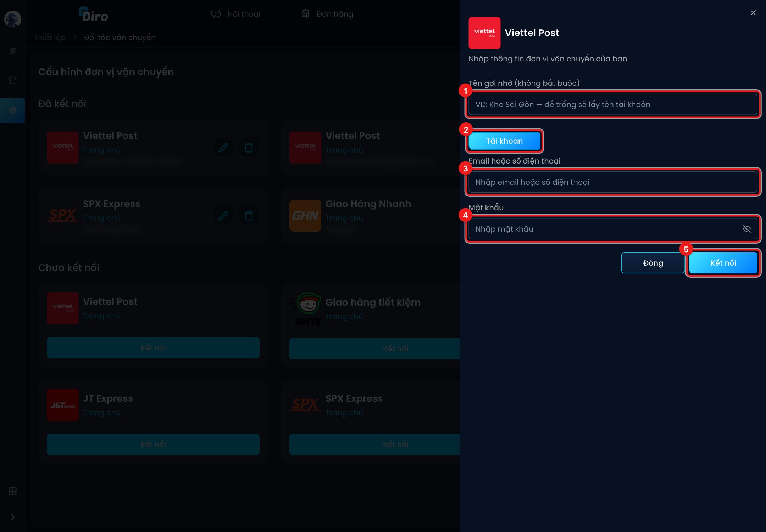Click the GHTK mascot logo

pos(306,309)
